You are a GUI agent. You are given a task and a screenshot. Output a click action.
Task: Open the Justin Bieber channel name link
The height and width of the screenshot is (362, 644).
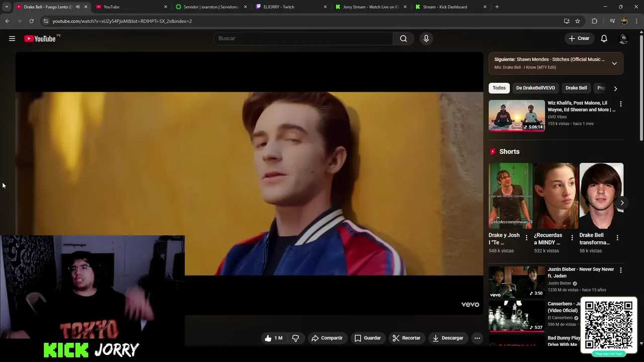(x=559, y=283)
